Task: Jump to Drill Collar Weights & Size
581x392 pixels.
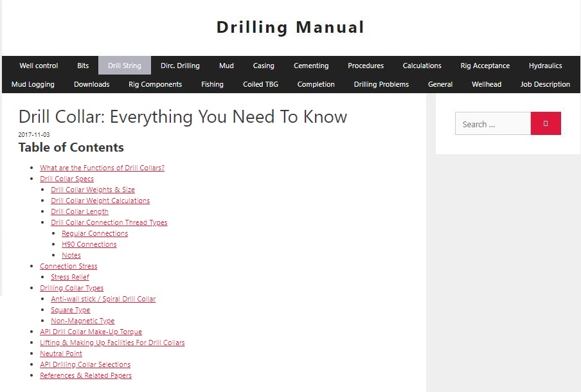Action: [x=93, y=190]
